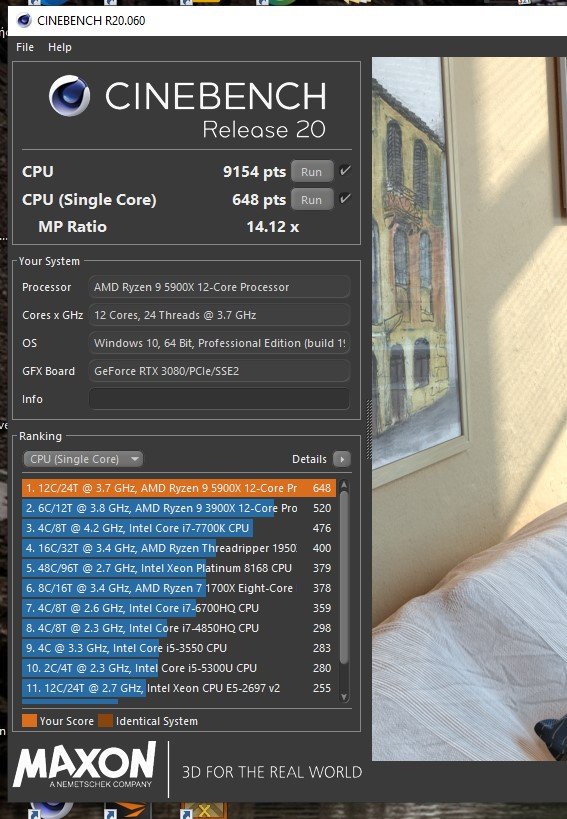Click the MP Ratio value 14.12 x

click(273, 227)
